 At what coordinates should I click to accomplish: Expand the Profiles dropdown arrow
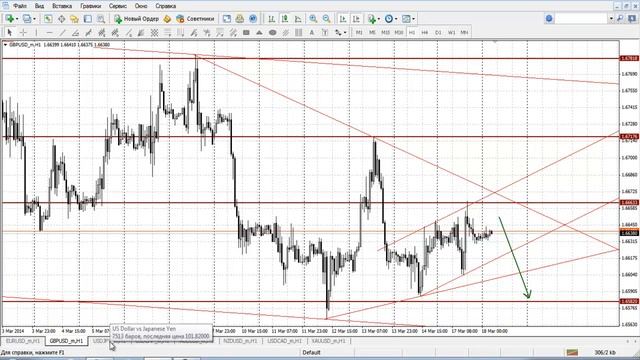[34, 19]
